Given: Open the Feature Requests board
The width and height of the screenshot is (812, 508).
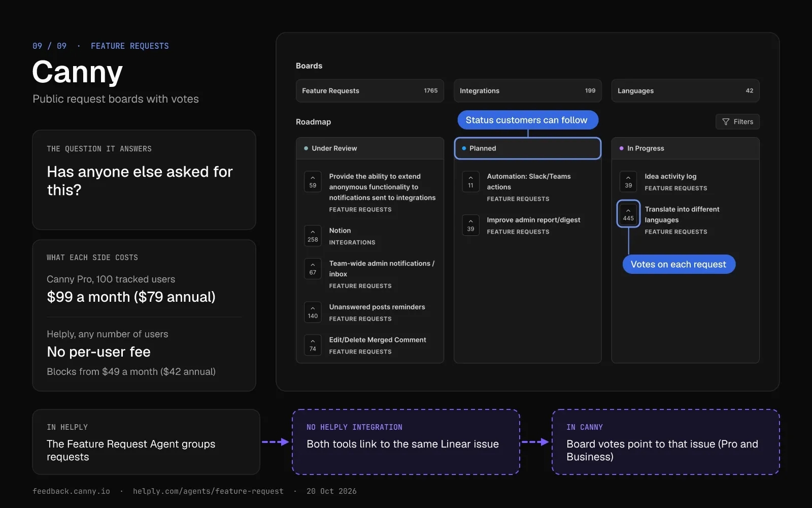Looking at the screenshot, I should 370,90.
